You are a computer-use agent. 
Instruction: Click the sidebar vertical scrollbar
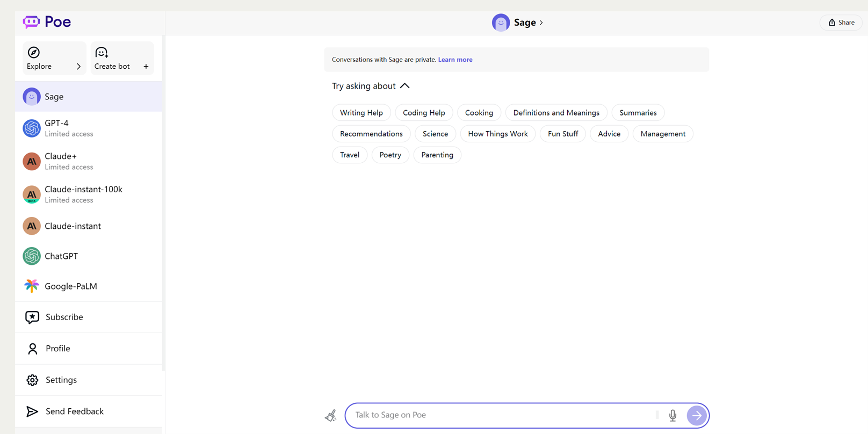coord(163,204)
